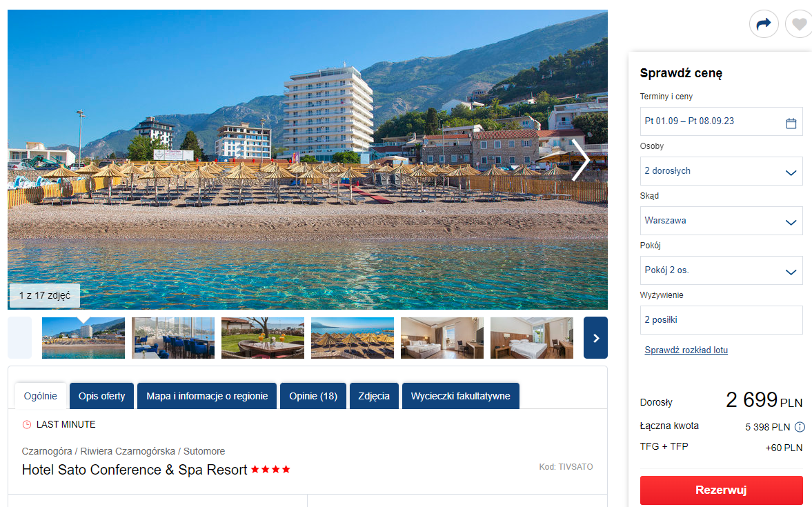
Task: Expand the Pokój dropdown showing Pokój 2 os.
Action: (721, 270)
